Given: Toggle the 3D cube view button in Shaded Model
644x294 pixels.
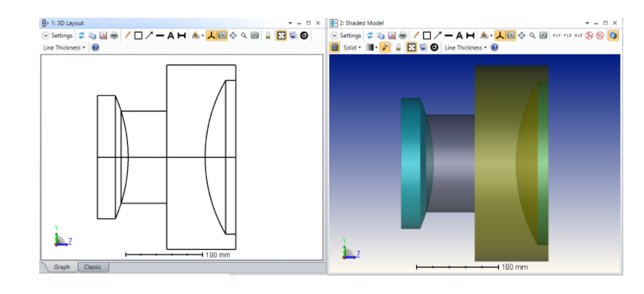Looking at the screenshot, I should pos(613,35).
